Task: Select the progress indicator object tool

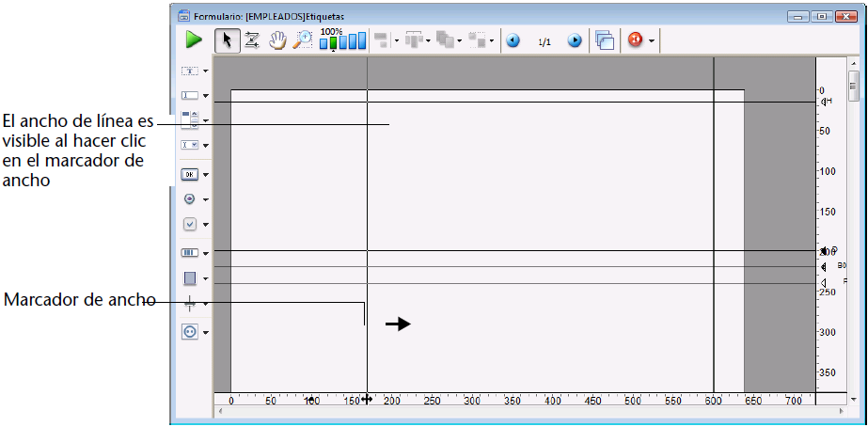Action: click(189, 253)
